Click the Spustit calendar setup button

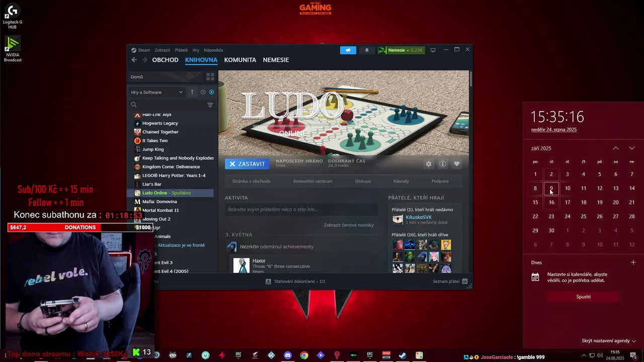[x=584, y=297]
